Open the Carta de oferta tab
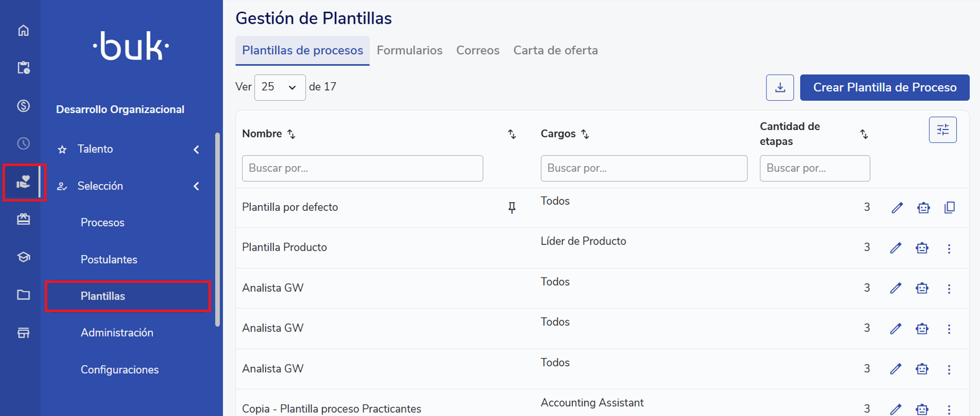980x416 pixels. [555, 50]
